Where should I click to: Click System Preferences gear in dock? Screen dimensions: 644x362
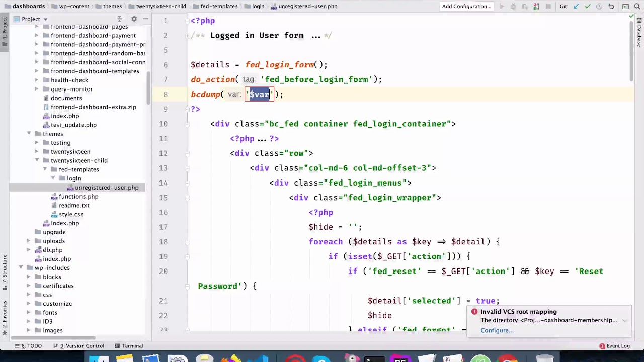point(178,358)
